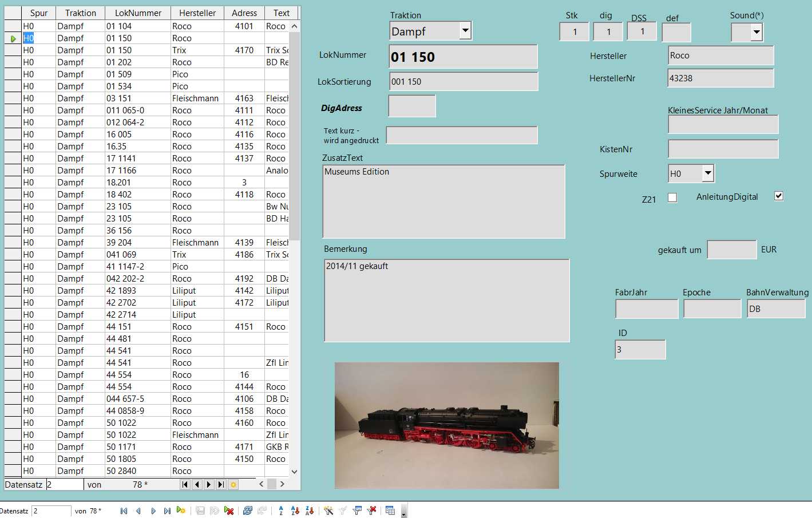Sort by the LokNummer column header
The image size is (812, 518).
(x=138, y=13)
